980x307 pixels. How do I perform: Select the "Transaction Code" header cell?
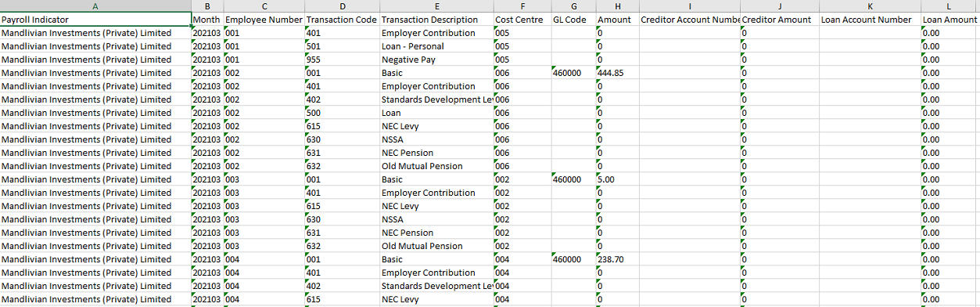343,20
